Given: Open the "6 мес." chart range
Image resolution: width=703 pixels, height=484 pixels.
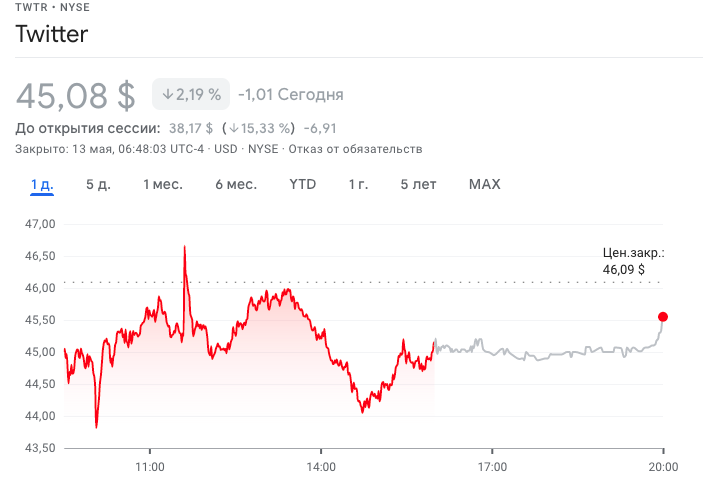Looking at the screenshot, I should 236,184.
